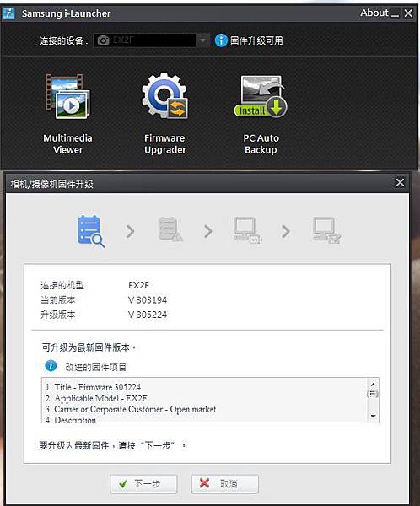420x506 pixels.
Task: Click connected model value EX2F in dialog
Action: (x=139, y=285)
